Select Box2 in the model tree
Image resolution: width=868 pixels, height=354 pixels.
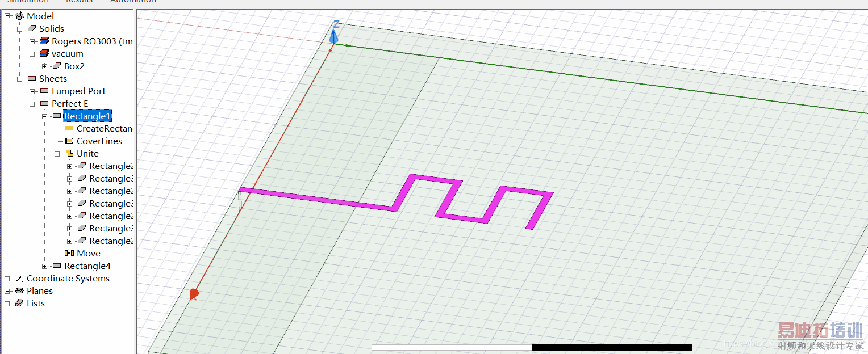[74, 66]
